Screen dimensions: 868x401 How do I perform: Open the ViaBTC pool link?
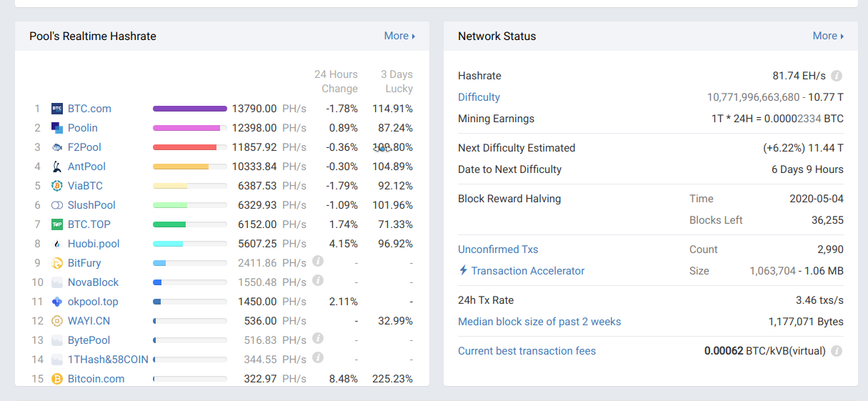click(85, 186)
